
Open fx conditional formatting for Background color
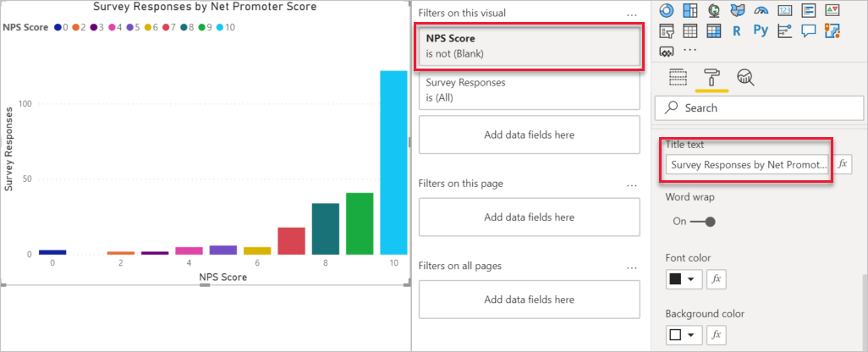[717, 335]
